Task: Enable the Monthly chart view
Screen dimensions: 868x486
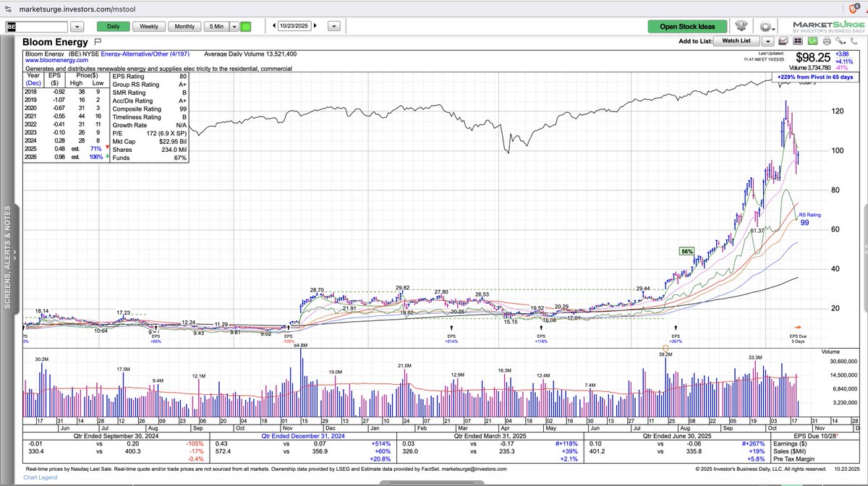Action: pyautogui.click(x=184, y=26)
